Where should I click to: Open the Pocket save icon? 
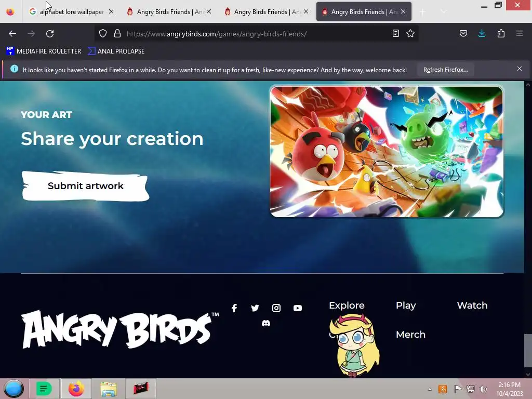click(x=463, y=33)
